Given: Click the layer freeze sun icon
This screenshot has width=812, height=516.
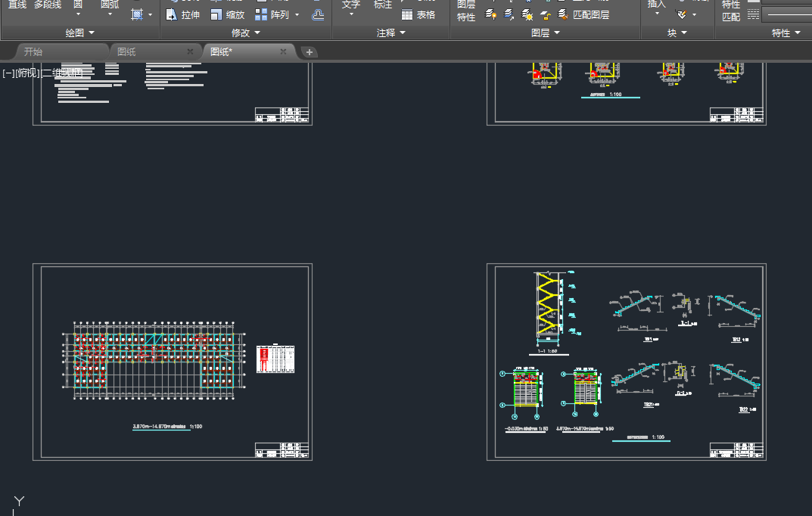Looking at the screenshot, I should coord(527,14).
